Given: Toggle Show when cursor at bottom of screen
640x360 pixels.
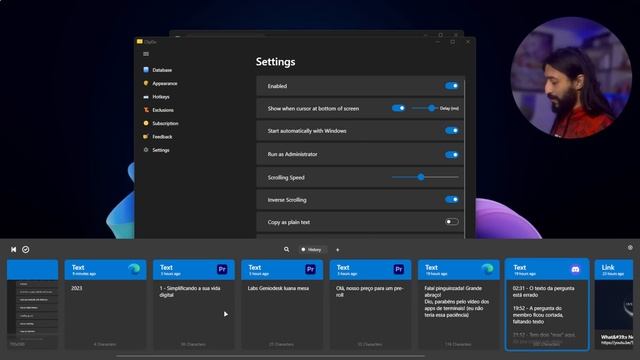Looking at the screenshot, I should point(398,108).
